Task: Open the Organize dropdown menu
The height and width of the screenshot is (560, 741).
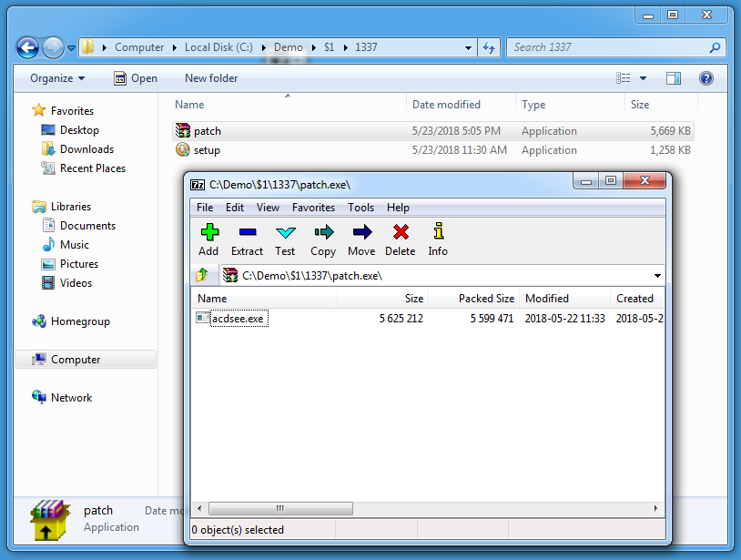Action: pos(57,78)
